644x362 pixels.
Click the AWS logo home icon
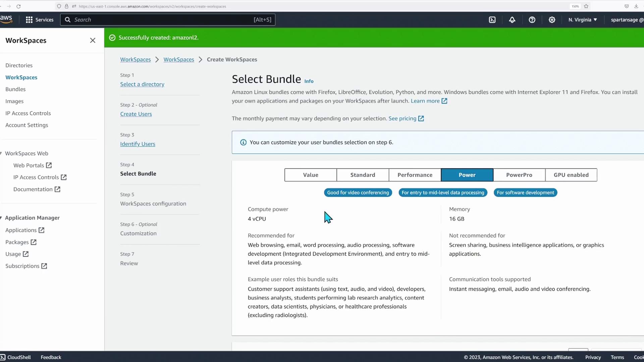(6, 19)
